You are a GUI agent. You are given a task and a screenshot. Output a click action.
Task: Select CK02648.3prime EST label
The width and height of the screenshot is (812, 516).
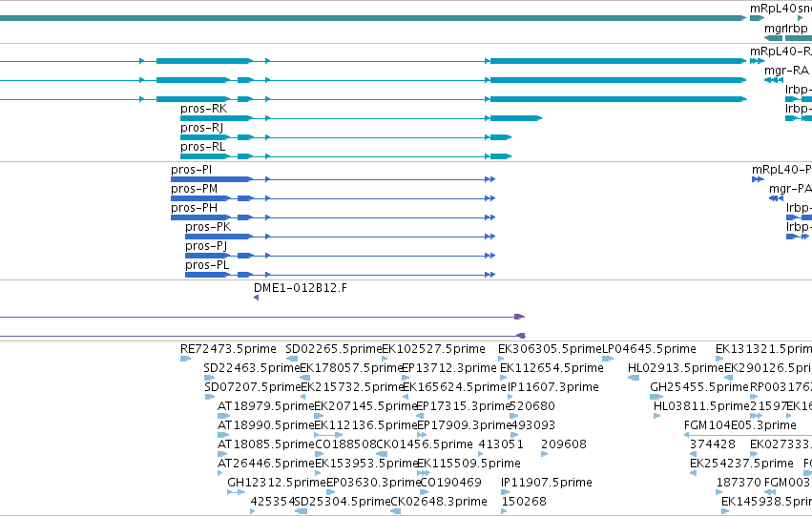[x=439, y=503]
